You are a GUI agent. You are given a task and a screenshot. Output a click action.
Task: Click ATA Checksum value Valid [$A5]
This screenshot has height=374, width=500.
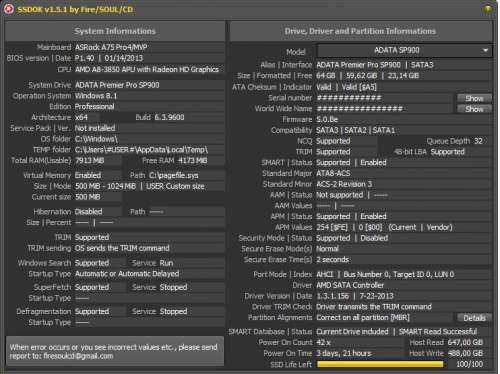359,87
